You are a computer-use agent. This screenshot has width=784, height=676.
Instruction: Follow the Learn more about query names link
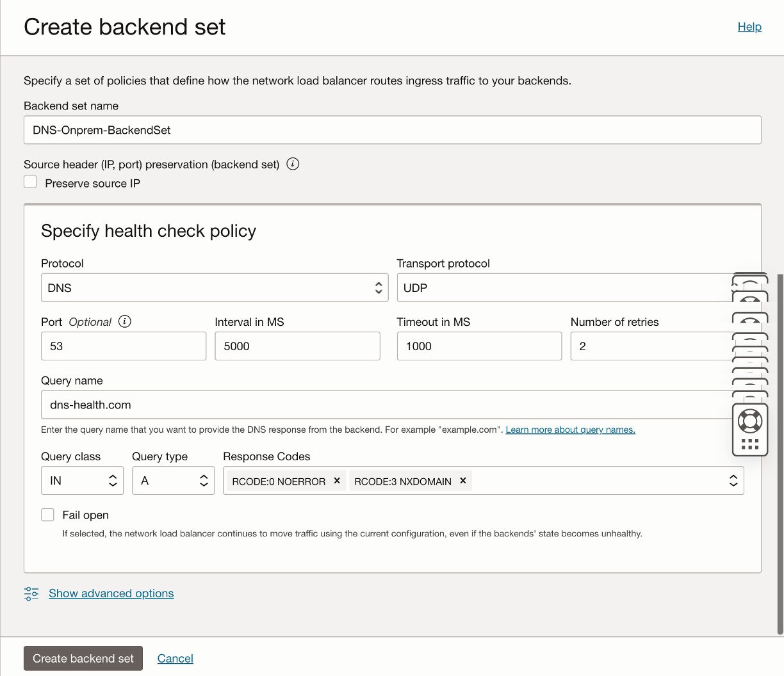[x=569, y=430]
